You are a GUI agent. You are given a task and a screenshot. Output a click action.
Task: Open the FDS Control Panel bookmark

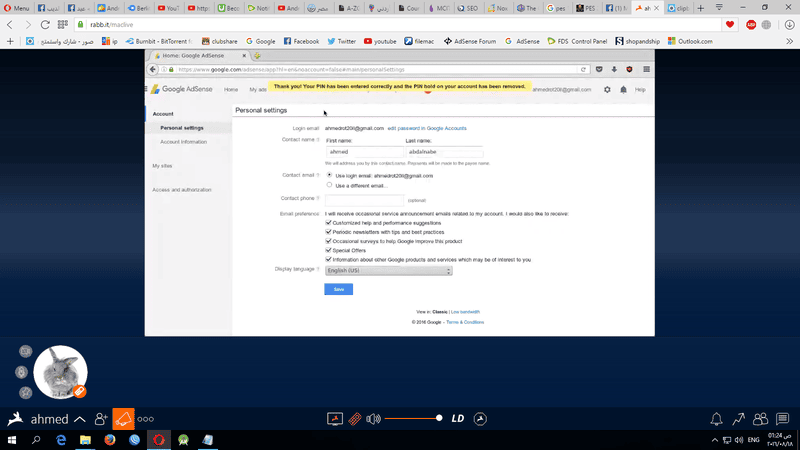pyautogui.click(x=577, y=41)
